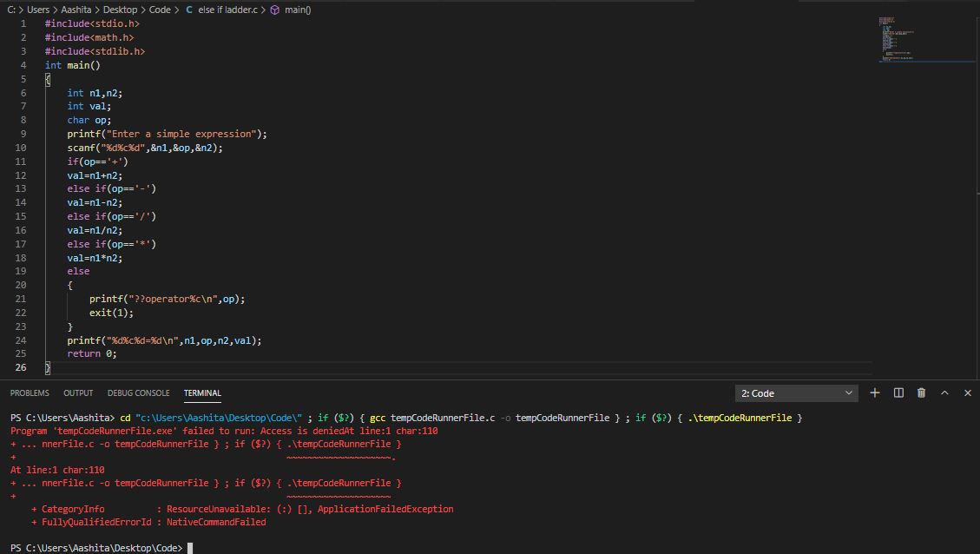Click 'Users' in the breadcrumb path
Screen dimensions: 980x554
pos(37,10)
